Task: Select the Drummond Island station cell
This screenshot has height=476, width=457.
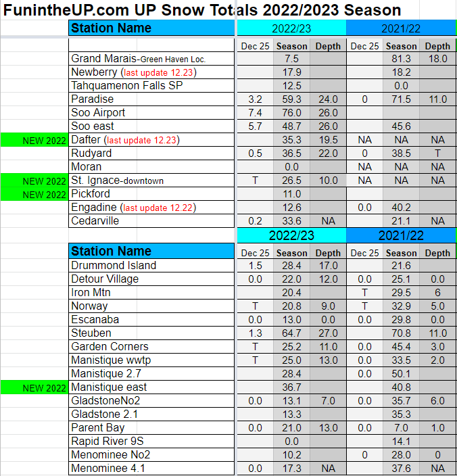Action: (x=151, y=265)
